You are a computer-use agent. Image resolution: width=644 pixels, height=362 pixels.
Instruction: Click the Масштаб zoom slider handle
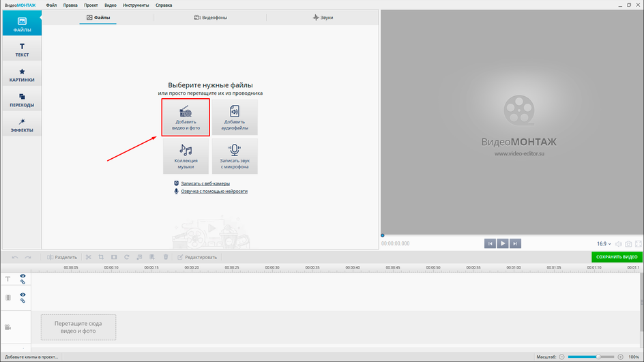click(x=598, y=357)
